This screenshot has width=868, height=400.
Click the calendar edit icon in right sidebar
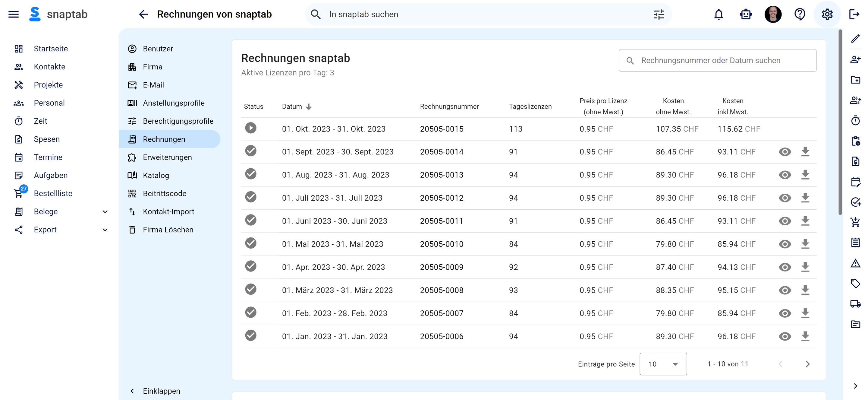(855, 182)
